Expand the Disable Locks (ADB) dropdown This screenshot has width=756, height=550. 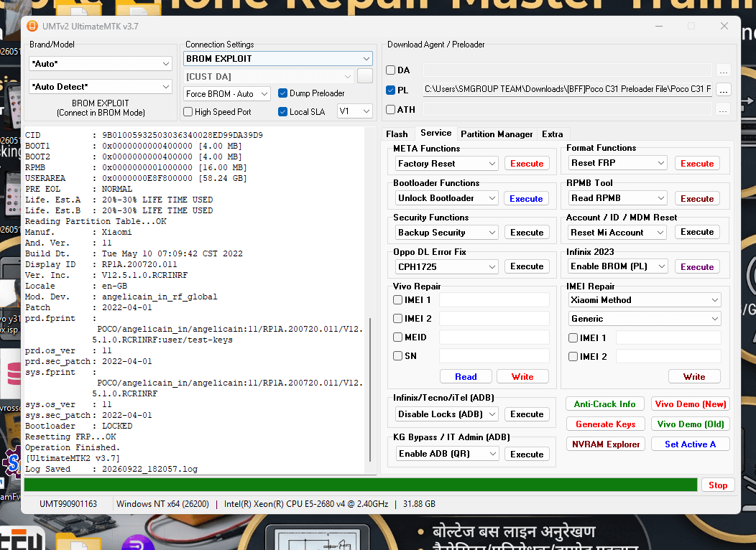[446, 414]
